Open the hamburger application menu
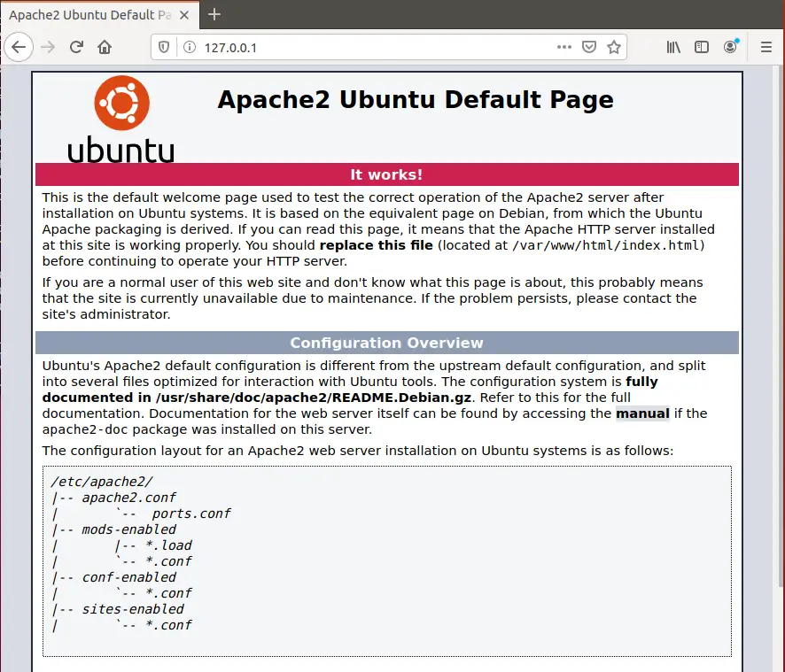The image size is (785, 672). tap(766, 47)
